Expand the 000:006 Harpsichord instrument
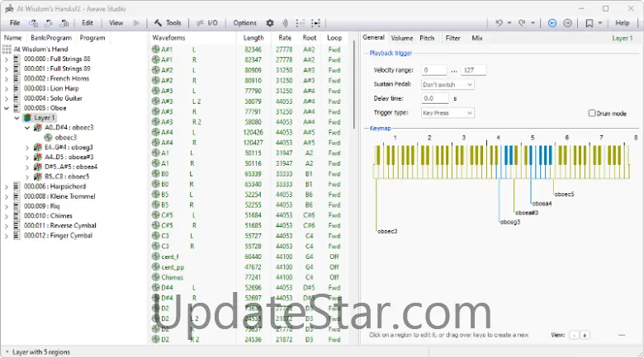Screen dimensions: 644x358 [x=6, y=186]
